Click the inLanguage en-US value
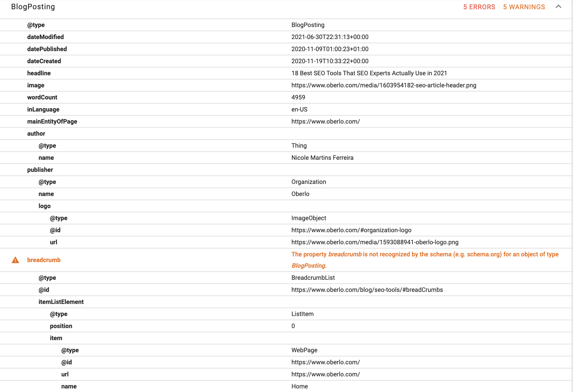 click(299, 109)
